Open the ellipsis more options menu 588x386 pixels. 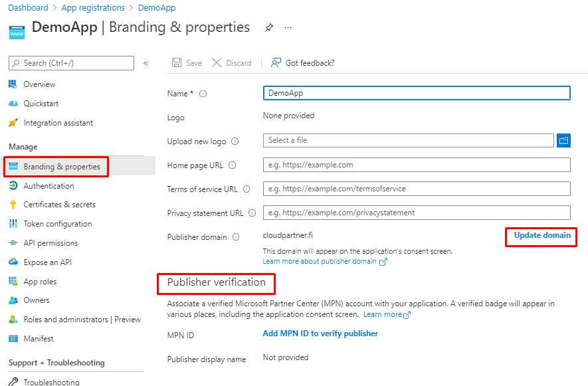(x=288, y=28)
